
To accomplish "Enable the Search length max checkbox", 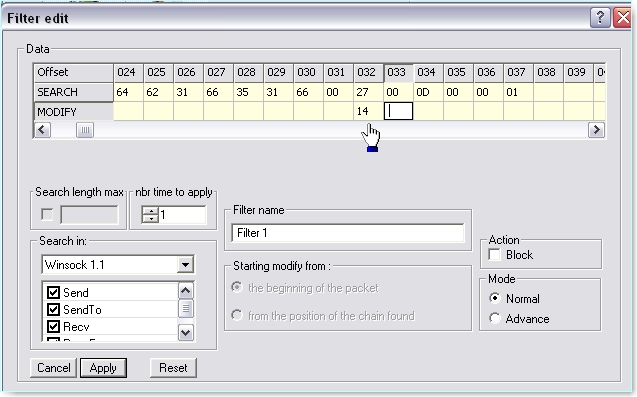I will [47, 215].
